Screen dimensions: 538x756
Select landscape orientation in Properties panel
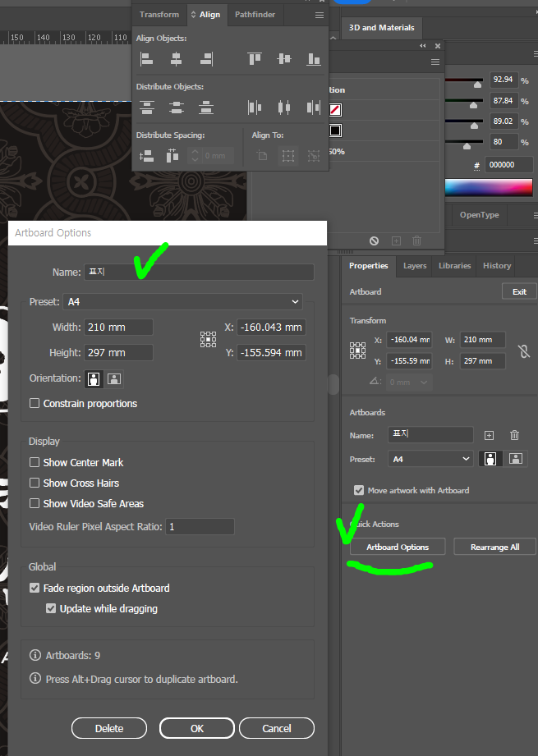pyautogui.click(x=515, y=459)
